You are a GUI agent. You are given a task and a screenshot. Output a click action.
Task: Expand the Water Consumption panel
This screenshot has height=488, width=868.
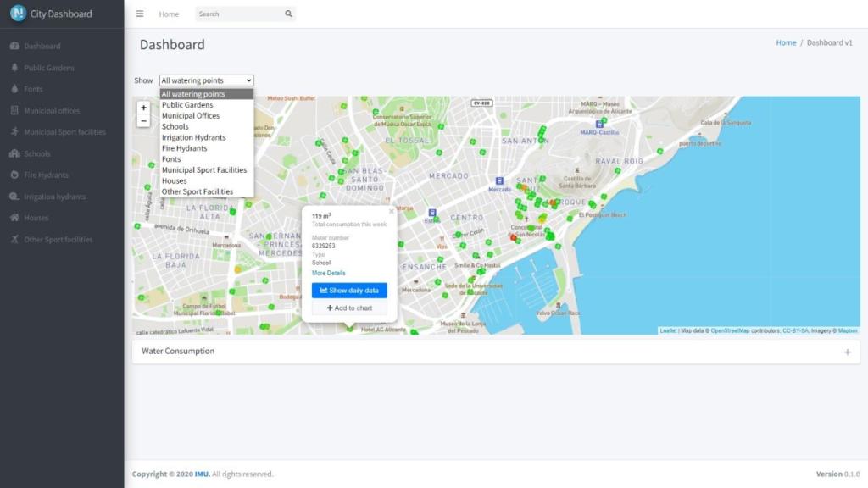(x=848, y=351)
